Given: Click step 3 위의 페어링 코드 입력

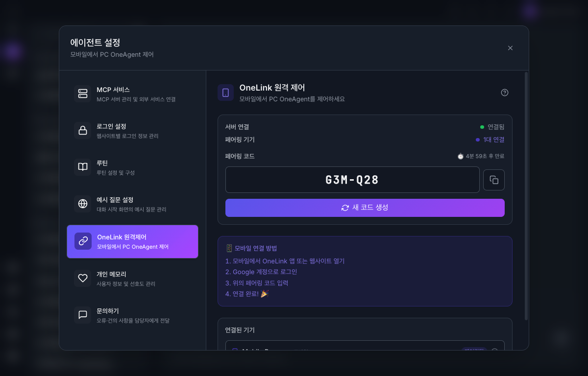Looking at the screenshot, I should pos(257,283).
